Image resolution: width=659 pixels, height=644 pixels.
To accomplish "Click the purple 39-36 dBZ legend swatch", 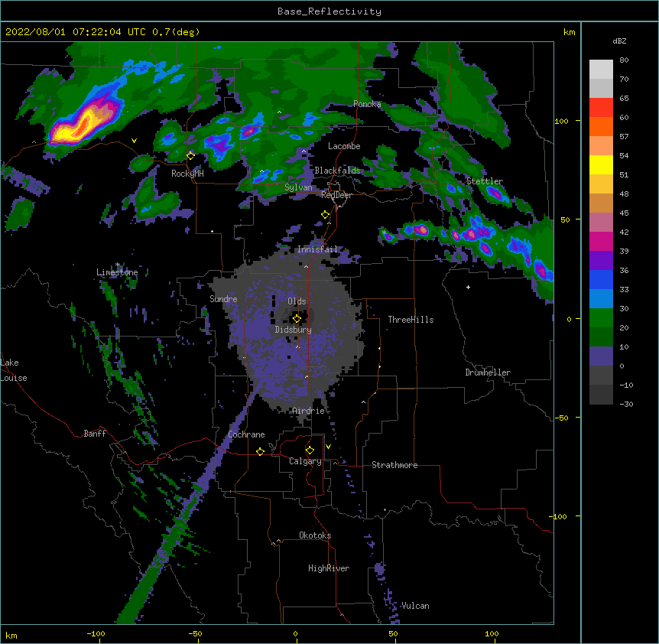I will (x=601, y=261).
